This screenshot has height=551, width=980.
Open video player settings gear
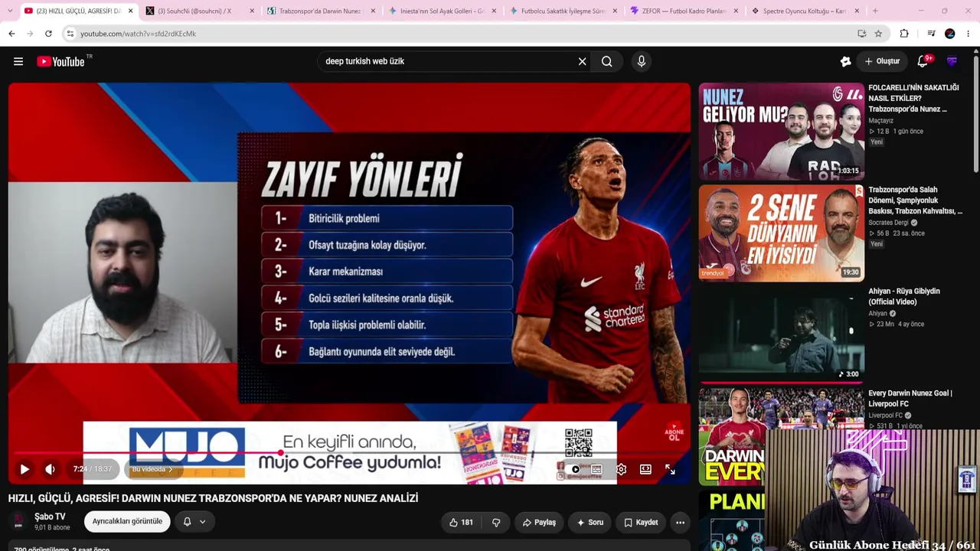tap(621, 469)
